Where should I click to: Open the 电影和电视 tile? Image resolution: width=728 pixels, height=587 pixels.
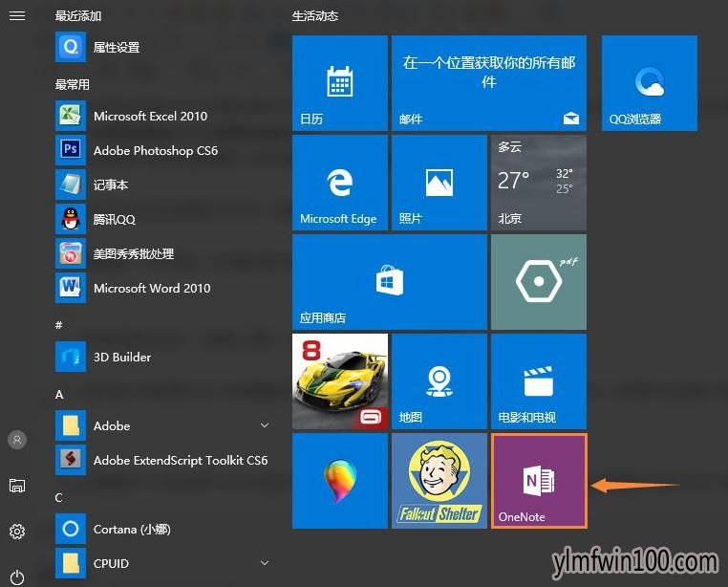click(x=539, y=381)
